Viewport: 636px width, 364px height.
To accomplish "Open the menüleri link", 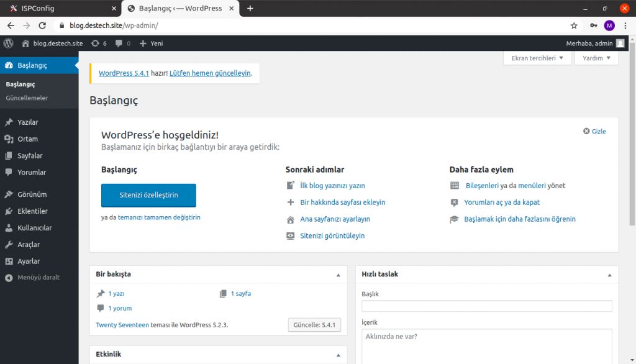I will tap(532, 186).
